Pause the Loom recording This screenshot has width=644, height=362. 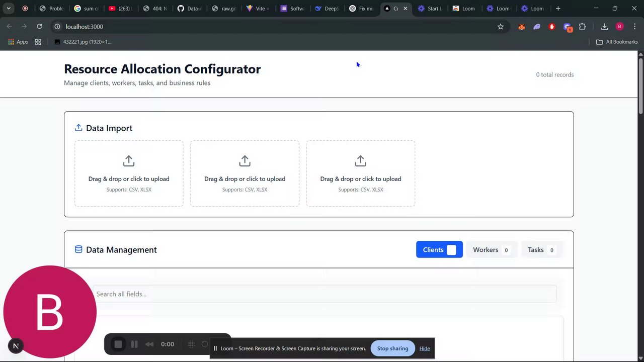(x=134, y=344)
